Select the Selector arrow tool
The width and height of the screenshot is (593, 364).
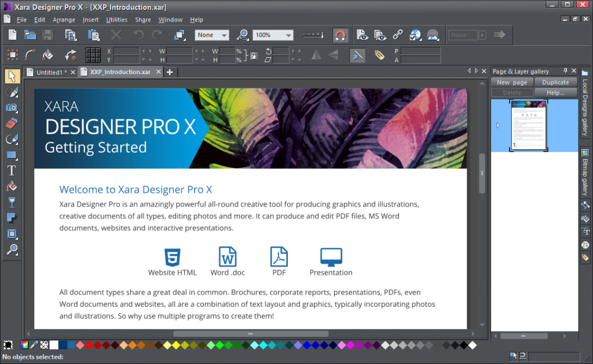click(x=12, y=76)
